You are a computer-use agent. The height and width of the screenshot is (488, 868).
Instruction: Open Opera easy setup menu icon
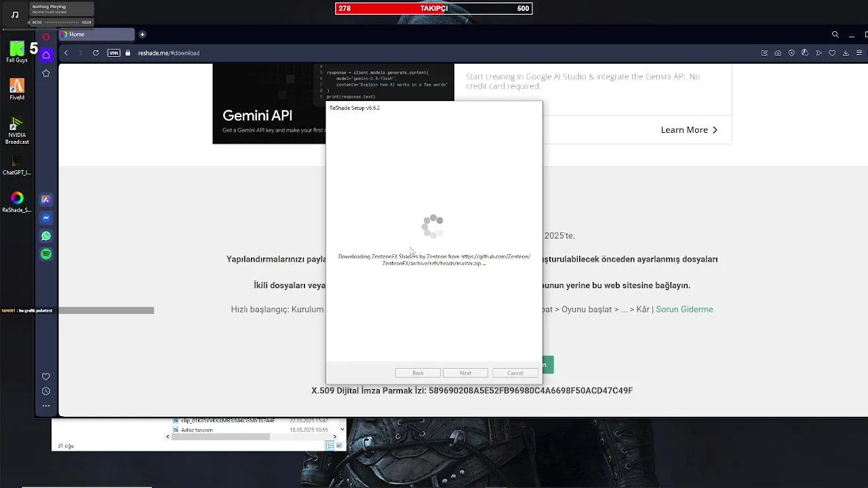859,53
